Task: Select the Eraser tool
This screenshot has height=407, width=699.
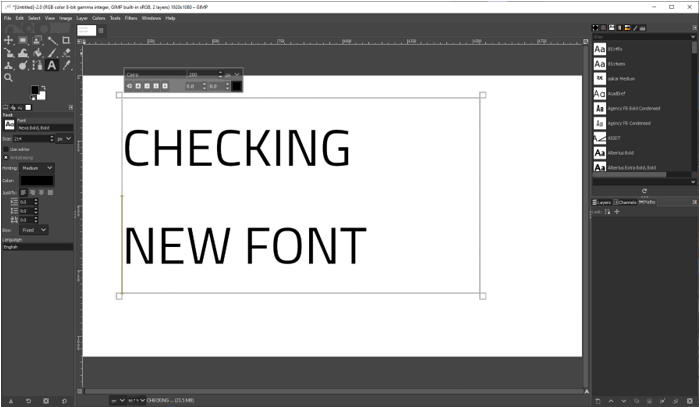Action: (66, 53)
